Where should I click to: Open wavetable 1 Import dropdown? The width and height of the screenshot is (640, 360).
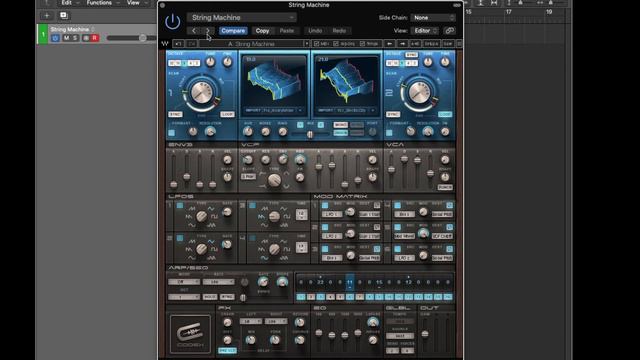coord(273,110)
